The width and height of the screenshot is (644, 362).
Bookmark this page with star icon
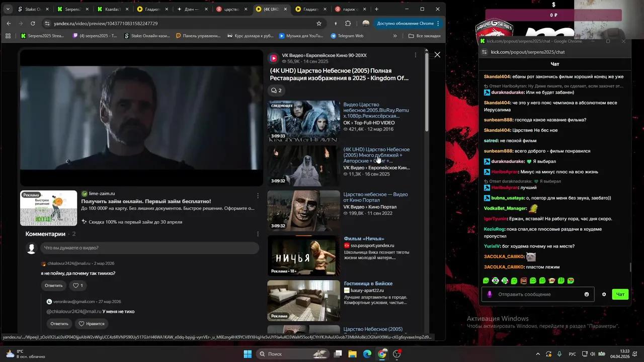tap(319, 23)
